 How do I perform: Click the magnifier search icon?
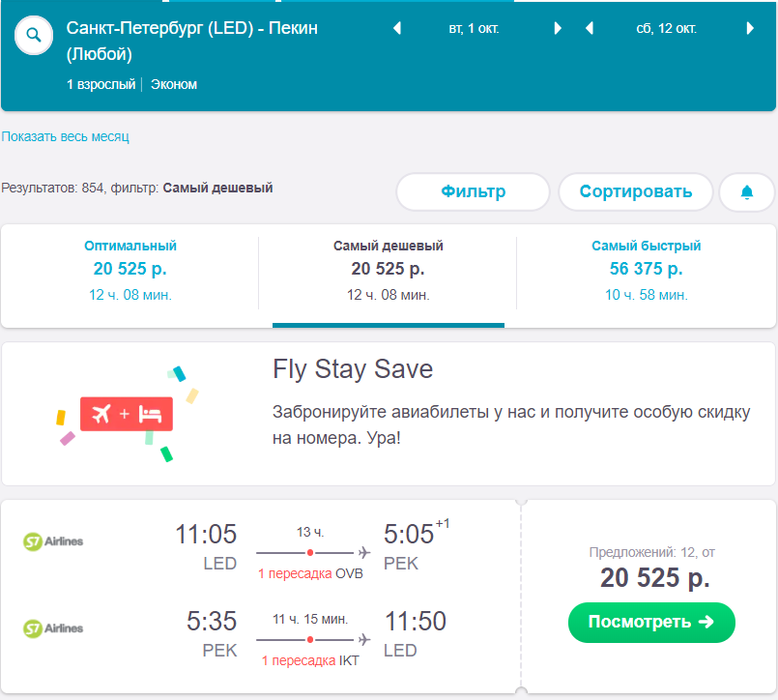tap(34, 37)
